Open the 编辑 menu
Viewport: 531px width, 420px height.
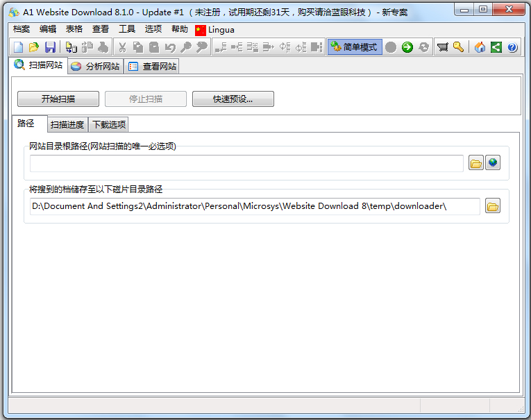[48, 29]
